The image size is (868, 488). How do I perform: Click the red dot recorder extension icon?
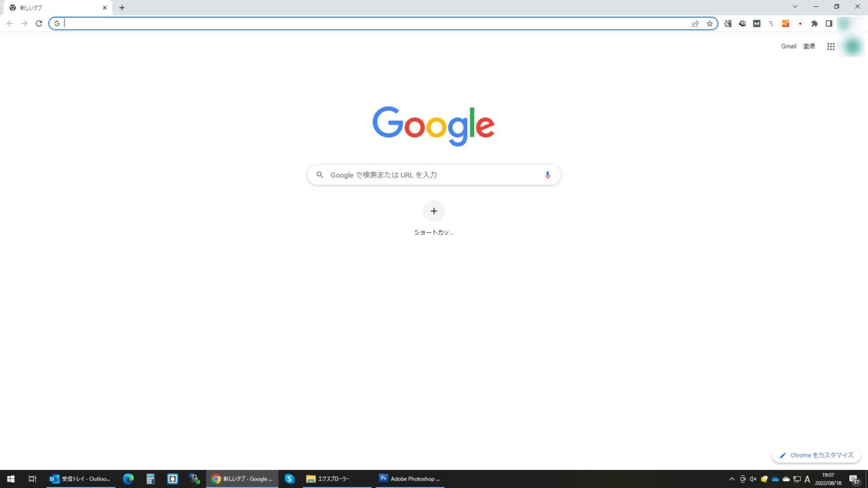coord(800,24)
